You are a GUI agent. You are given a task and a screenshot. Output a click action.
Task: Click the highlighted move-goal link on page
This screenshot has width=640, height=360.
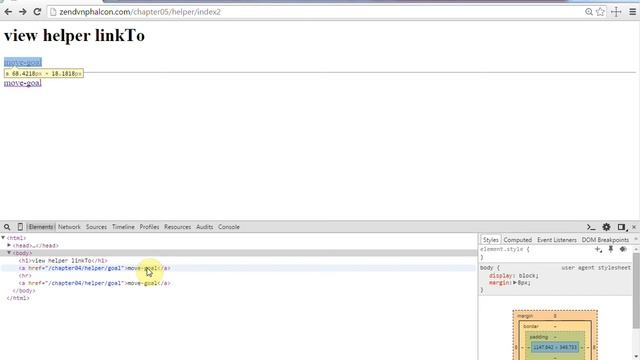23,62
